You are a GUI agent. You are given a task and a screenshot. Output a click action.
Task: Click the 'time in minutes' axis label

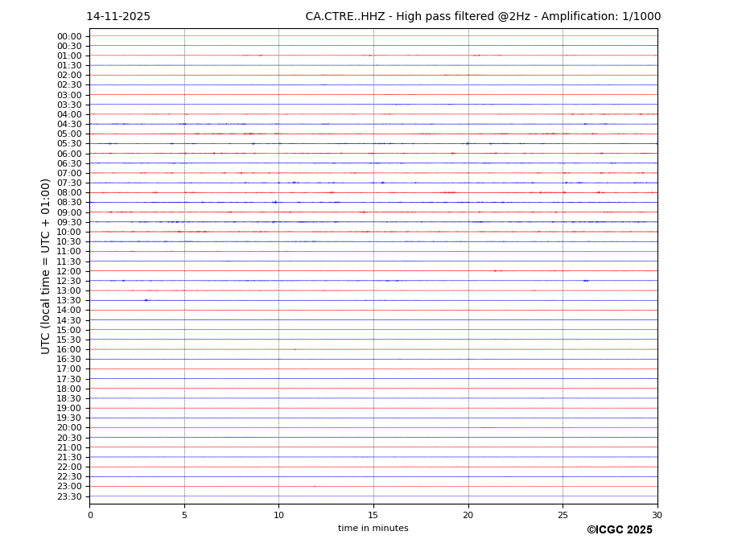pos(373,529)
